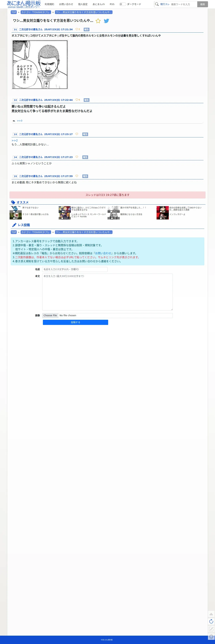
Task: Click thumbnail with 200 comment count
Action: [x=65, y=216]
